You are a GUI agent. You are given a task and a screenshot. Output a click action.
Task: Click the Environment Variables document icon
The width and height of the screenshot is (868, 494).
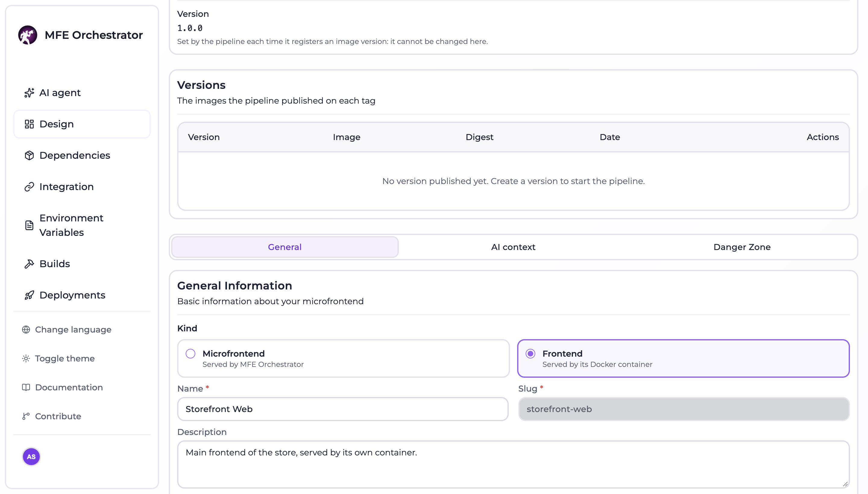click(29, 225)
